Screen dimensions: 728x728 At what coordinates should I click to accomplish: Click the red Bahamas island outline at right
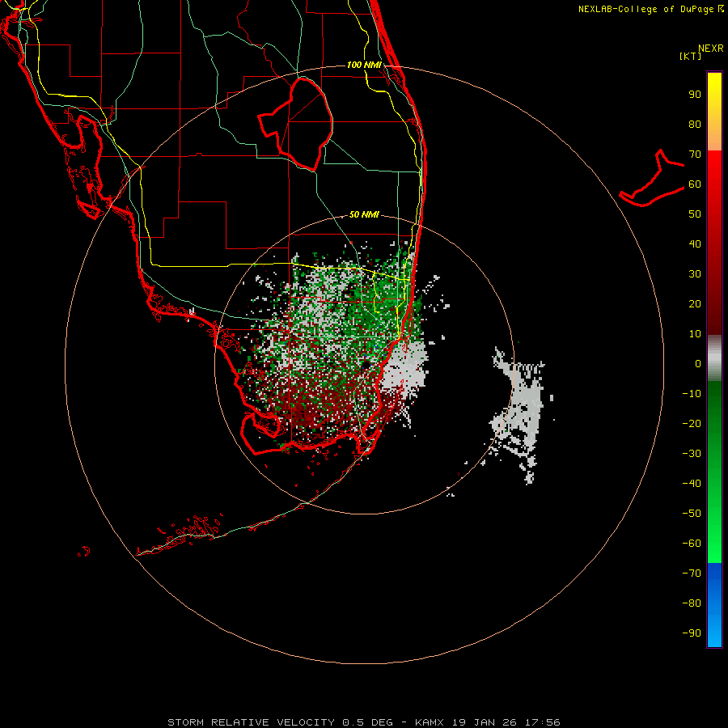tap(652, 178)
